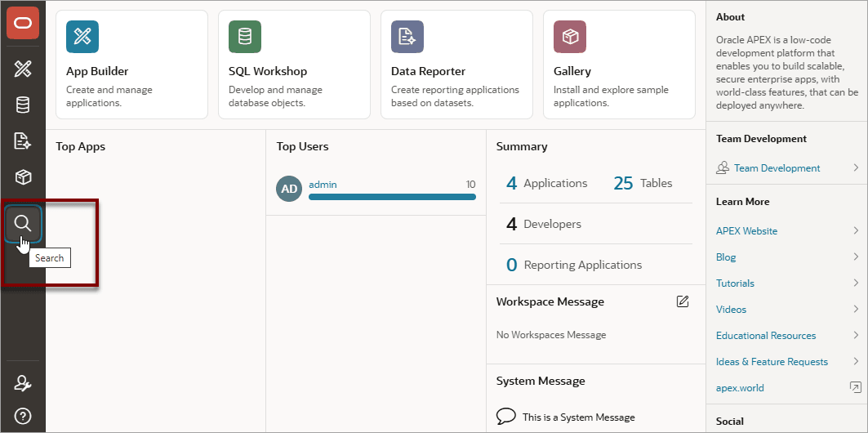
Task: Click the App Builder card icon
Action: point(82,37)
